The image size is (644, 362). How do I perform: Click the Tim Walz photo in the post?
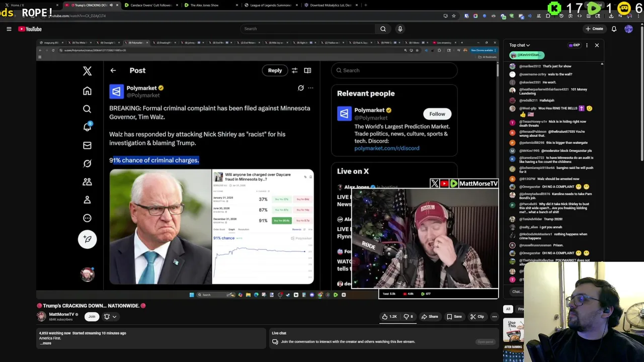point(160,227)
